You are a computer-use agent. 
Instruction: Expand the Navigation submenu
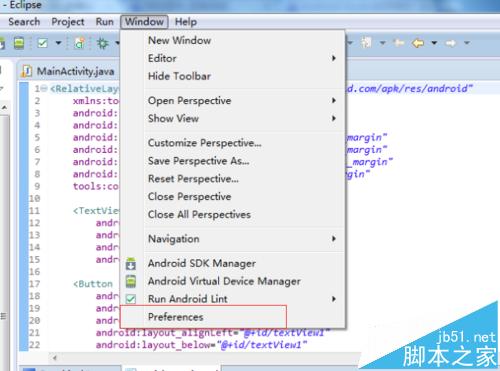[x=233, y=239]
